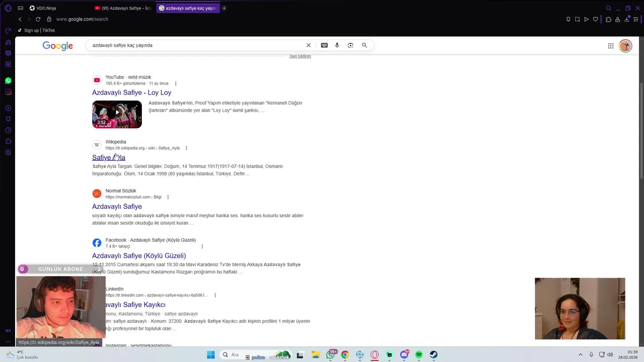Image resolution: width=644 pixels, height=362 pixels.
Task: Open Steam from taskbar
Action: (433, 355)
